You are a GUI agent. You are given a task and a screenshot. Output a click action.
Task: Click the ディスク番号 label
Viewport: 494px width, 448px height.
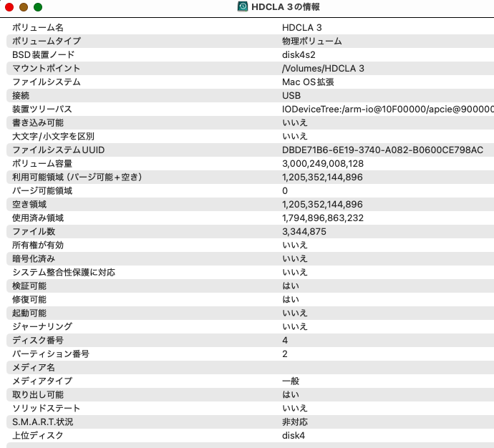(38, 341)
